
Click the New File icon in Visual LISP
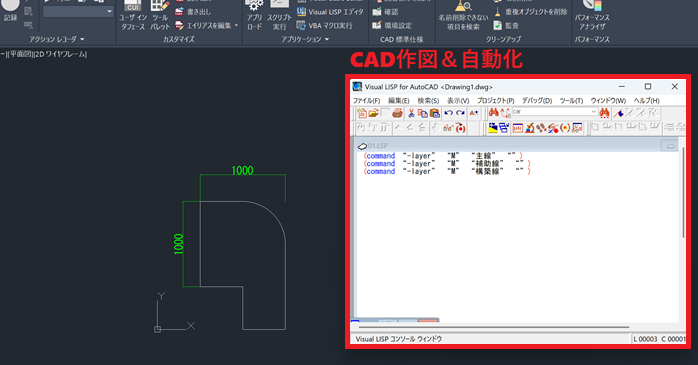click(x=362, y=113)
